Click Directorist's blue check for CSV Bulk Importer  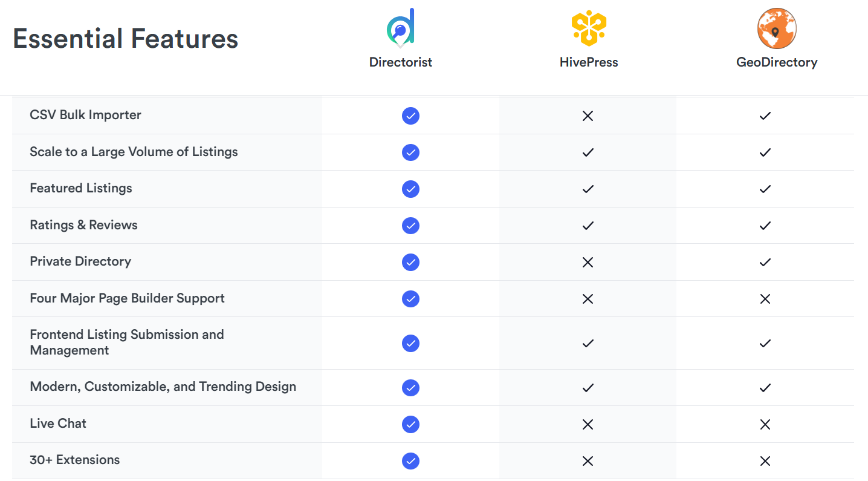[x=410, y=116]
